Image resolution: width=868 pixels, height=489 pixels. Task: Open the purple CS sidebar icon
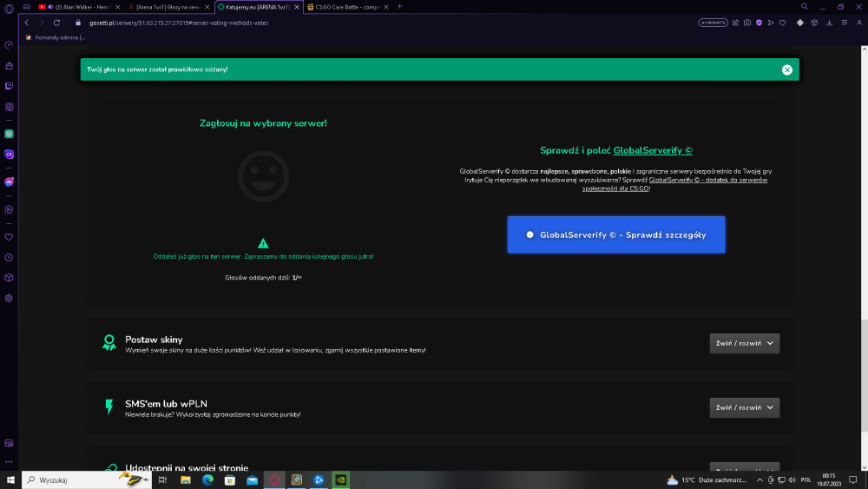point(9,154)
